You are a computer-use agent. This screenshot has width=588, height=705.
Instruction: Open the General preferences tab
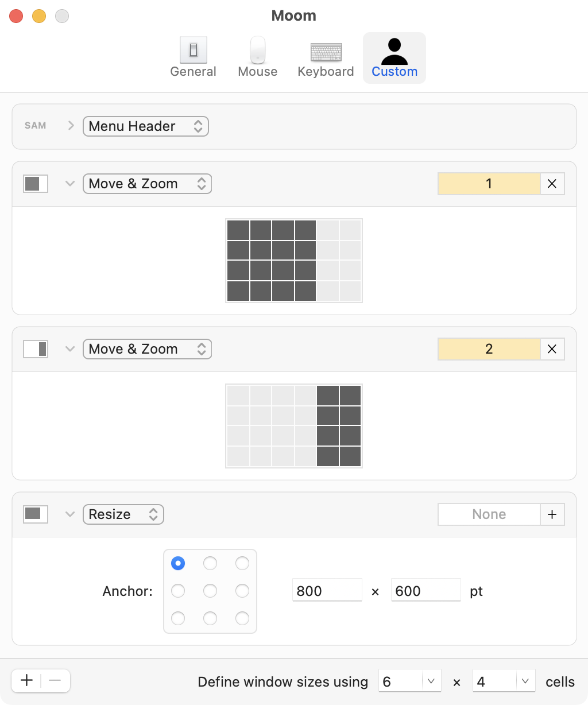pos(193,58)
